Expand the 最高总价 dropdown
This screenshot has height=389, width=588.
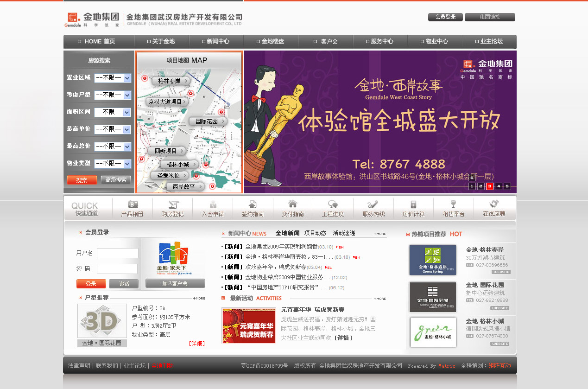pos(113,147)
